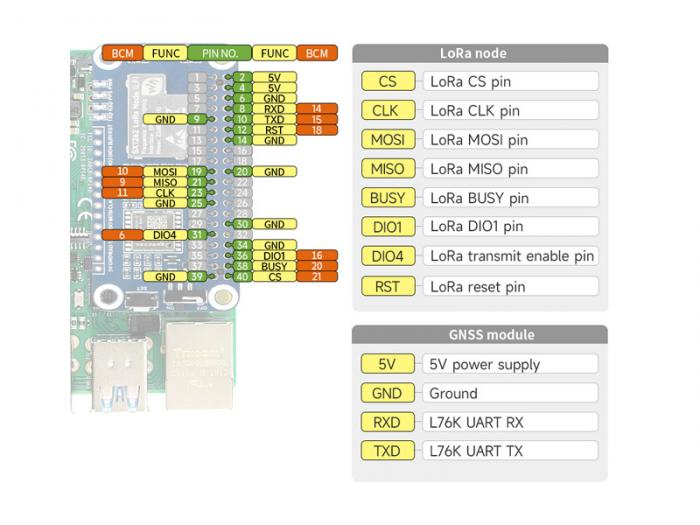Click the yellow MISO tag in LoRa node legend
Viewport: 700px width, 525px height.
(388, 168)
